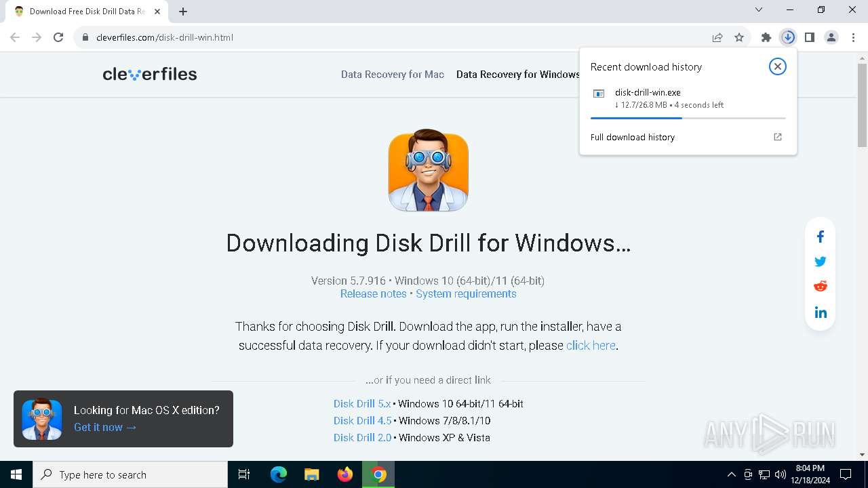Open the Chrome profile avatar
Screen dimensions: 868x488
point(831,37)
